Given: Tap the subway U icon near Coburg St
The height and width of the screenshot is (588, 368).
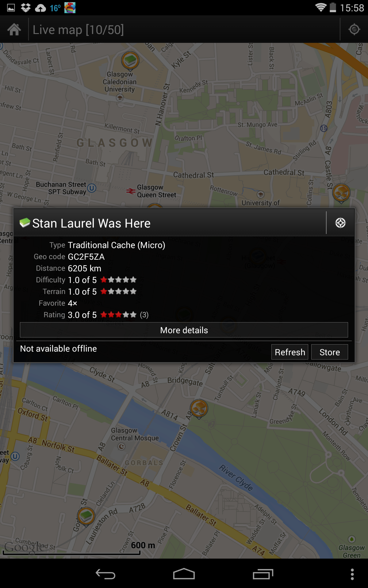Looking at the screenshot, I should click(x=15, y=457).
